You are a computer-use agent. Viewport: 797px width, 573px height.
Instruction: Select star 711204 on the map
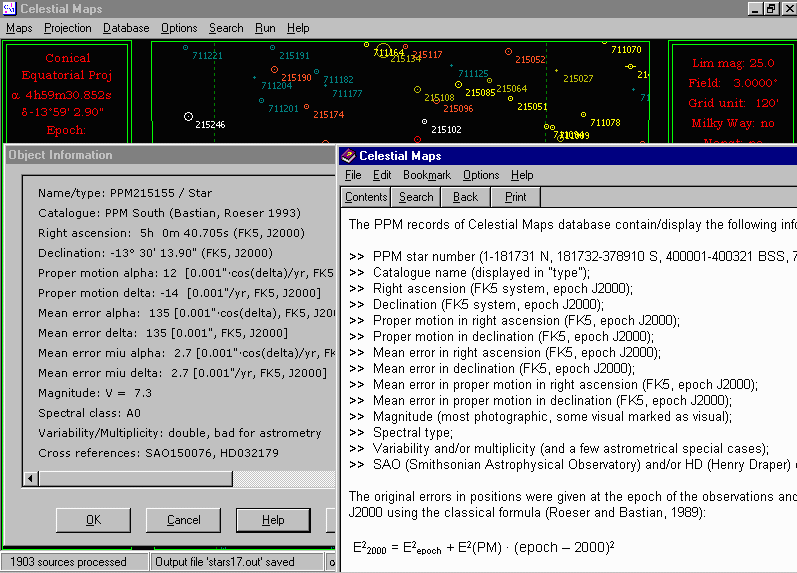(x=255, y=78)
